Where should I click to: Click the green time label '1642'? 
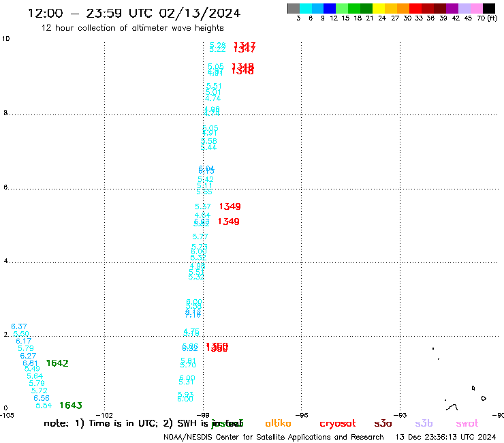(57, 363)
